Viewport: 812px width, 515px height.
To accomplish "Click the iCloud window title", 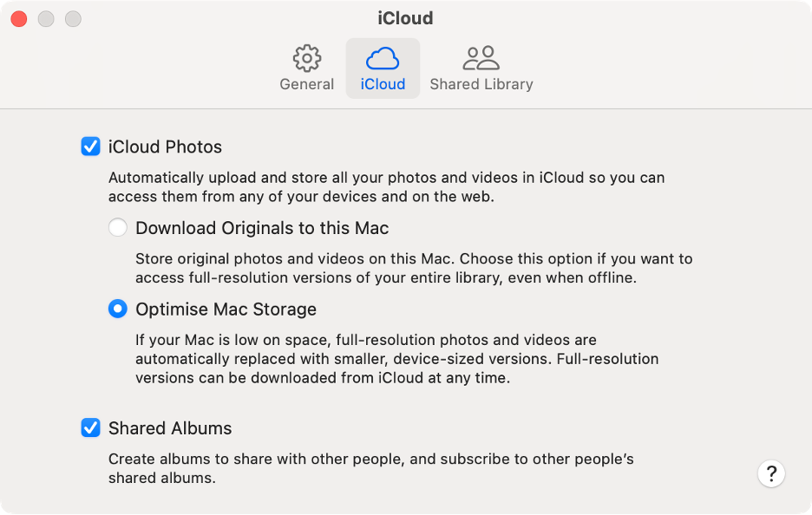I will tap(405, 17).
